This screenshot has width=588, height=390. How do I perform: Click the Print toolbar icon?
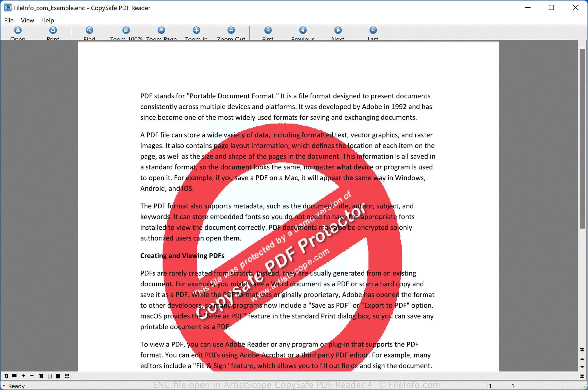[x=53, y=30]
